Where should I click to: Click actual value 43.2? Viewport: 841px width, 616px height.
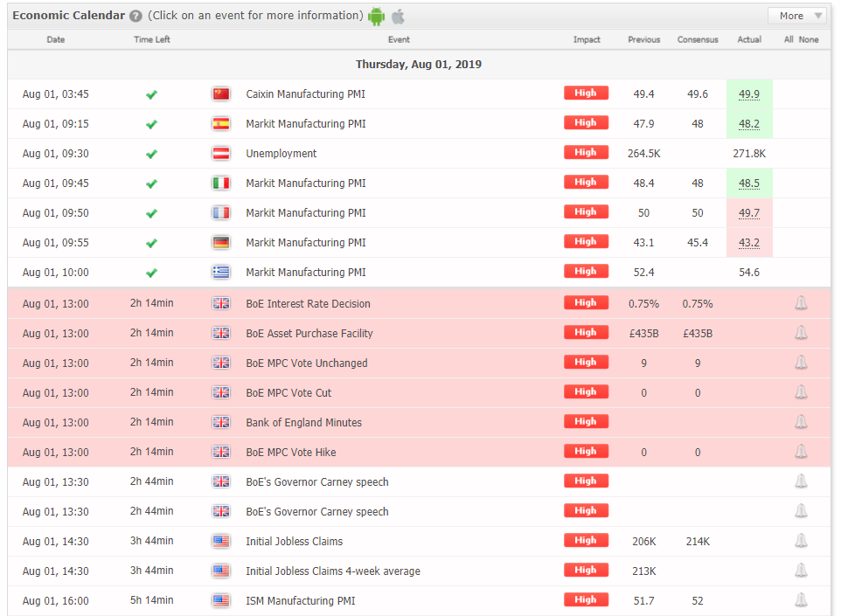point(749,243)
